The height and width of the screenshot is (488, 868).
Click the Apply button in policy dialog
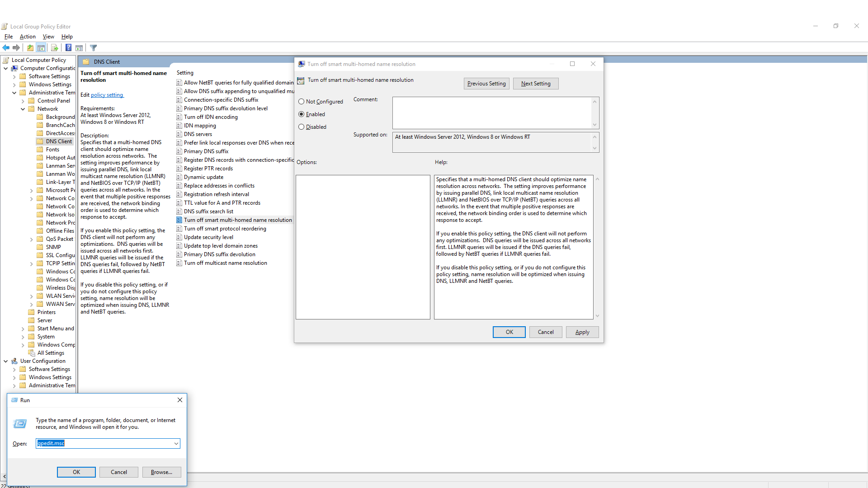pos(581,332)
